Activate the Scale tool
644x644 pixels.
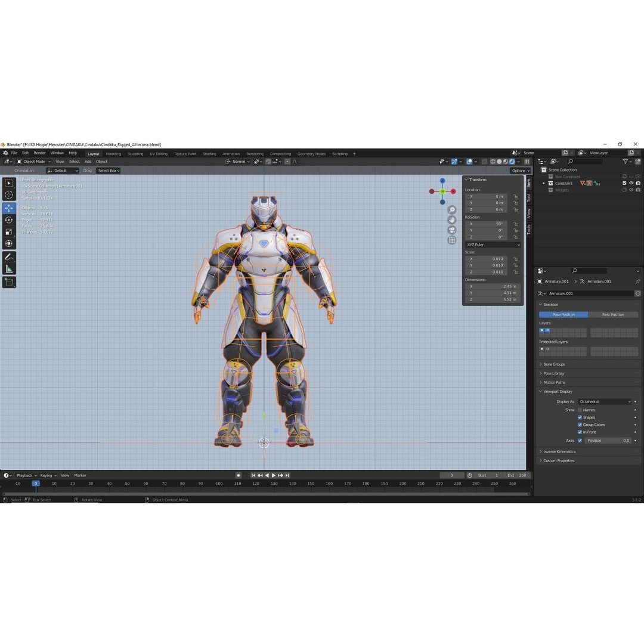[x=9, y=232]
